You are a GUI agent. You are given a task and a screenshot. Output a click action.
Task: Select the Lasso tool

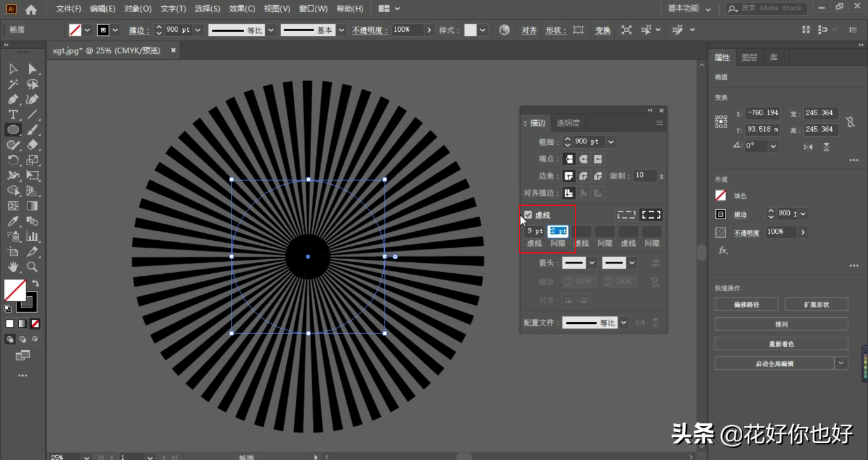click(x=32, y=84)
